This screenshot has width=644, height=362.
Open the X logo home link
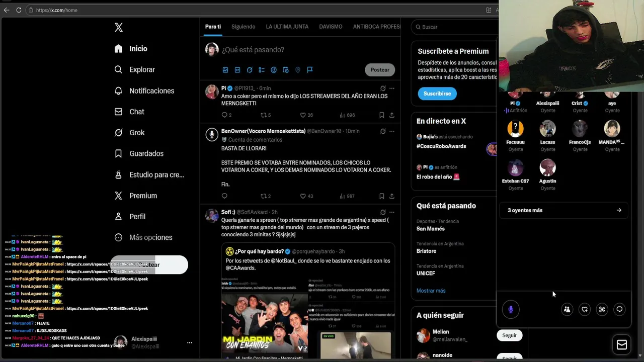(119, 28)
